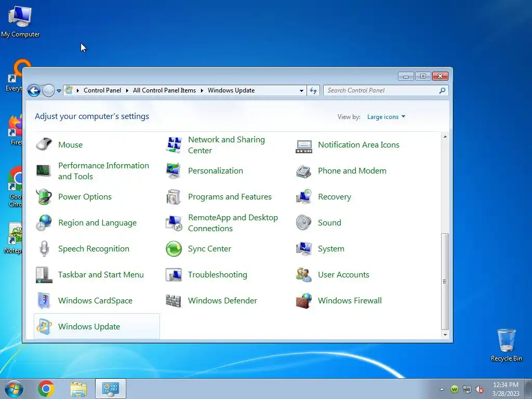
Task: Open the Speech Recognition microphone icon
Action: click(x=44, y=249)
